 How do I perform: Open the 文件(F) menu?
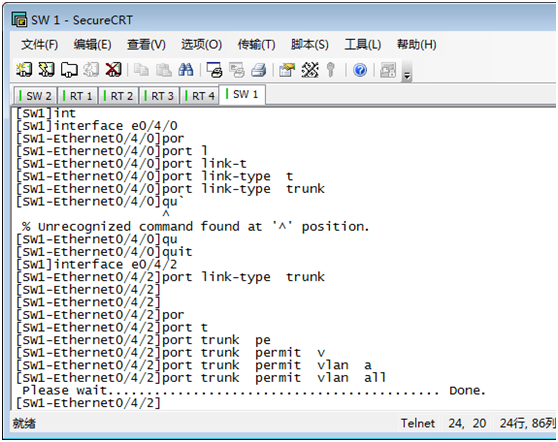pos(40,44)
